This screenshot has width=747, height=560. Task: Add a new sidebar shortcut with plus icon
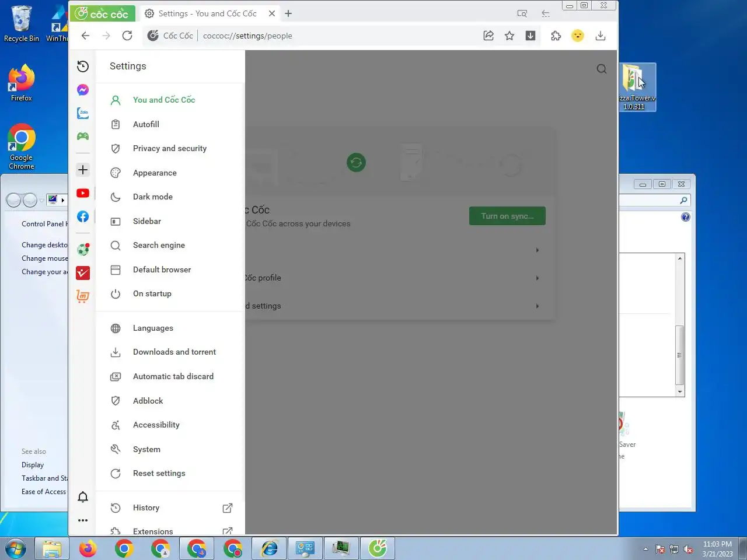tap(83, 170)
